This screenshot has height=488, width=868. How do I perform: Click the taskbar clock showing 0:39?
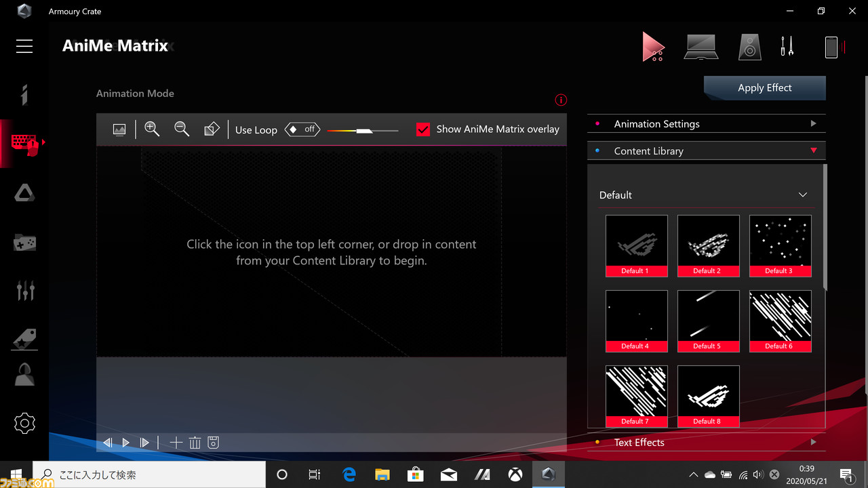(806, 474)
